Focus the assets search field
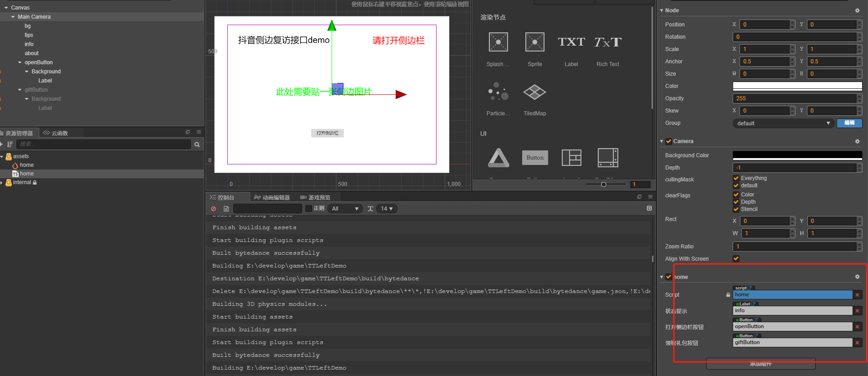This screenshot has height=376, width=868. 104,144
